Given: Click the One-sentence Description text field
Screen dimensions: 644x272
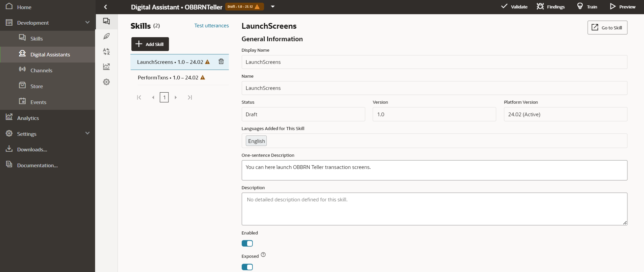Looking at the screenshot, I should (434, 170).
